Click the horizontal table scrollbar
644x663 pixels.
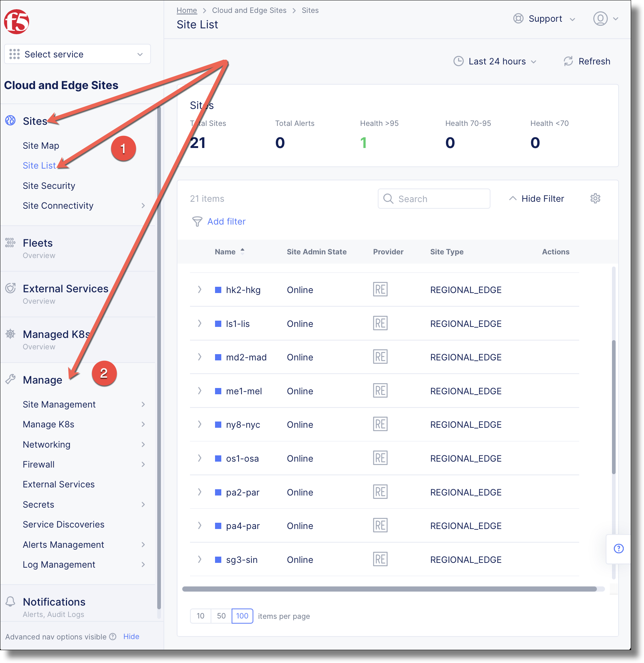(389, 589)
